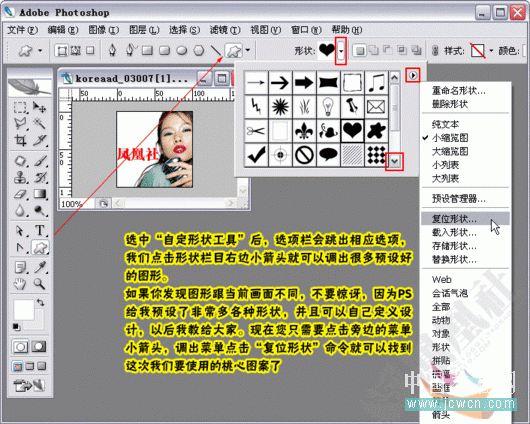Viewport: 530px width, 424px height.
Task: Click the Freeform Pen tool in options bar
Action: pyautogui.click(x=130, y=51)
